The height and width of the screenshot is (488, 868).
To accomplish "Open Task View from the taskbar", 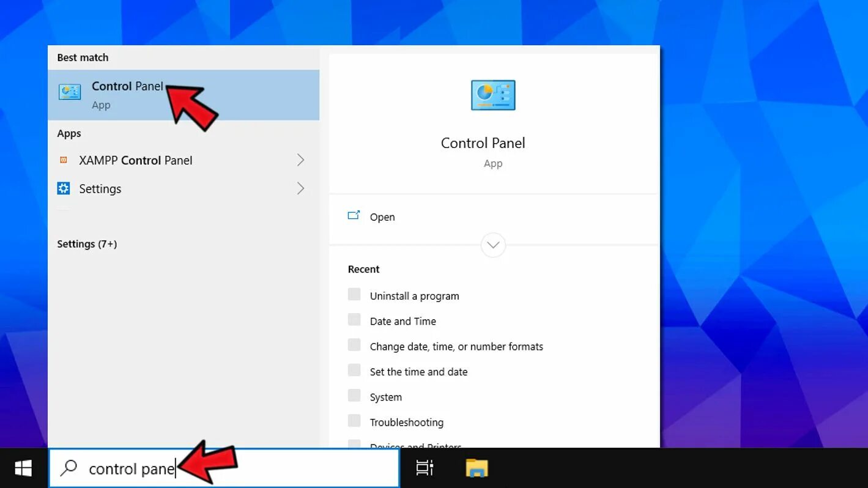I will (x=425, y=468).
